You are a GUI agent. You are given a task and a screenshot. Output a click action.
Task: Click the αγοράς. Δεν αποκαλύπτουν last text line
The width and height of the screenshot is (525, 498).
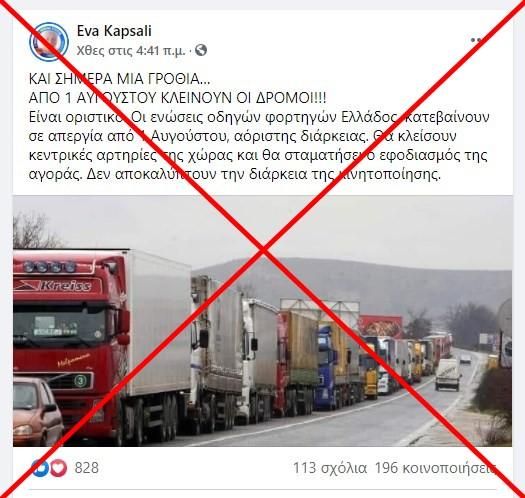(x=235, y=174)
